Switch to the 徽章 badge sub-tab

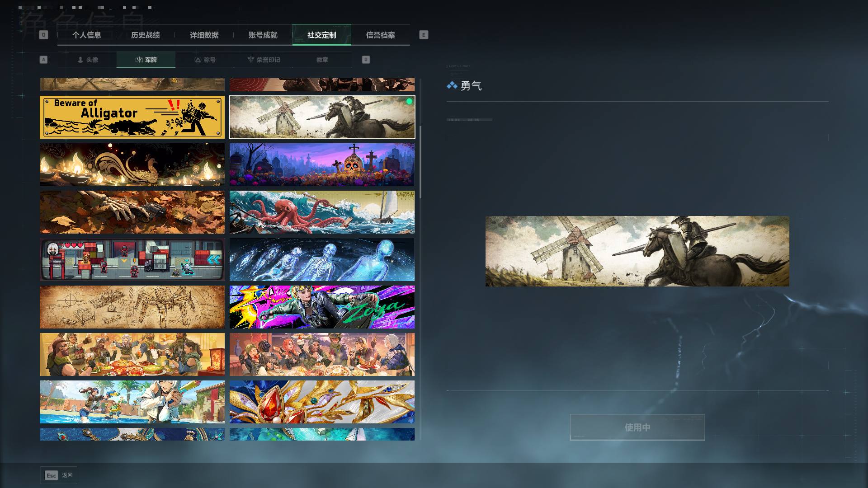pyautogui.click(x=322, y=60)
